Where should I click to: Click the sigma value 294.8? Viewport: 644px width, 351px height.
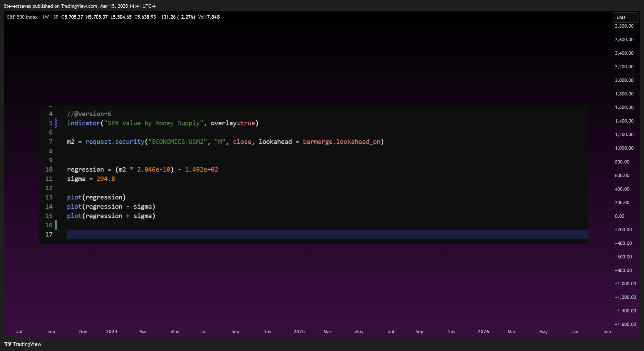106,179
